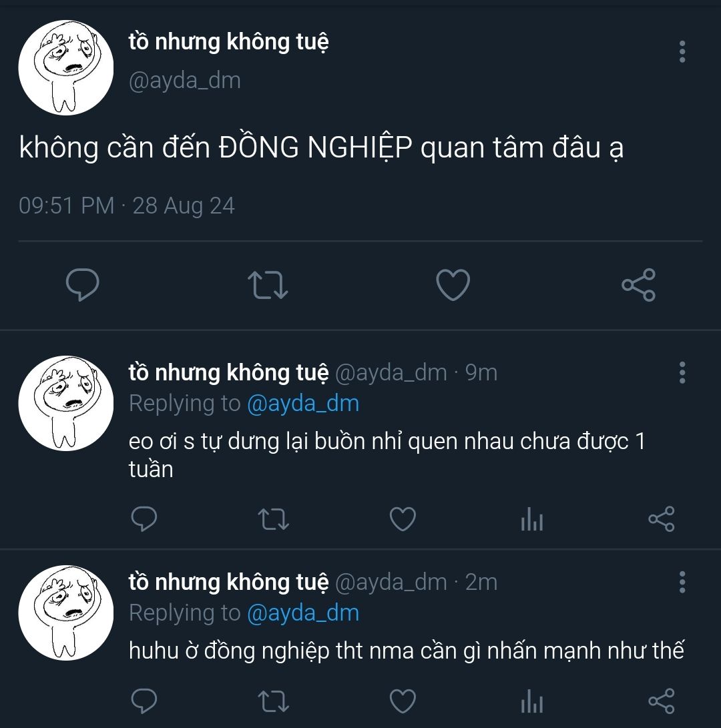Open @ayda_dm mention link in 9m reply
Screen dimensions: 721x728
click(x=303, y=404)
